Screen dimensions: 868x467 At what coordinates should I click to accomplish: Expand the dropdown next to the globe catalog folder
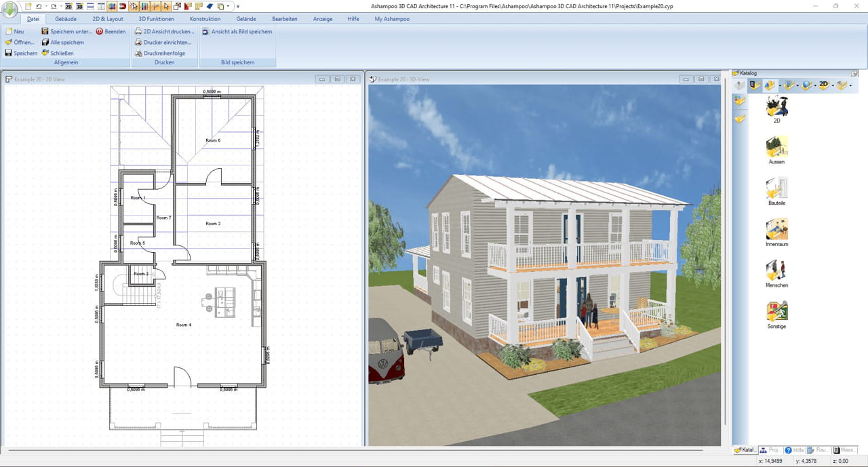click(816, 85)
